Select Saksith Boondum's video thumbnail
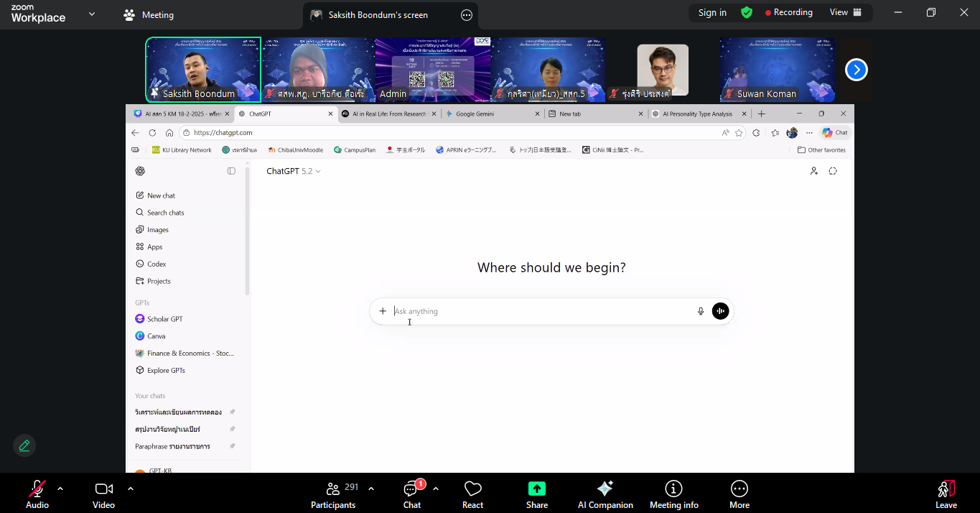 [203, 70]
